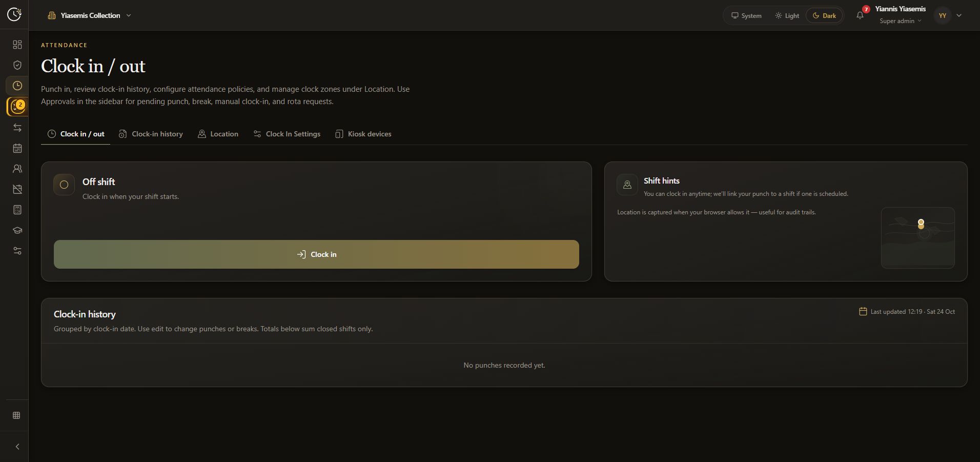Collapse the sidebar with the chevron arrow
The image size is (980, 462).
17,447
